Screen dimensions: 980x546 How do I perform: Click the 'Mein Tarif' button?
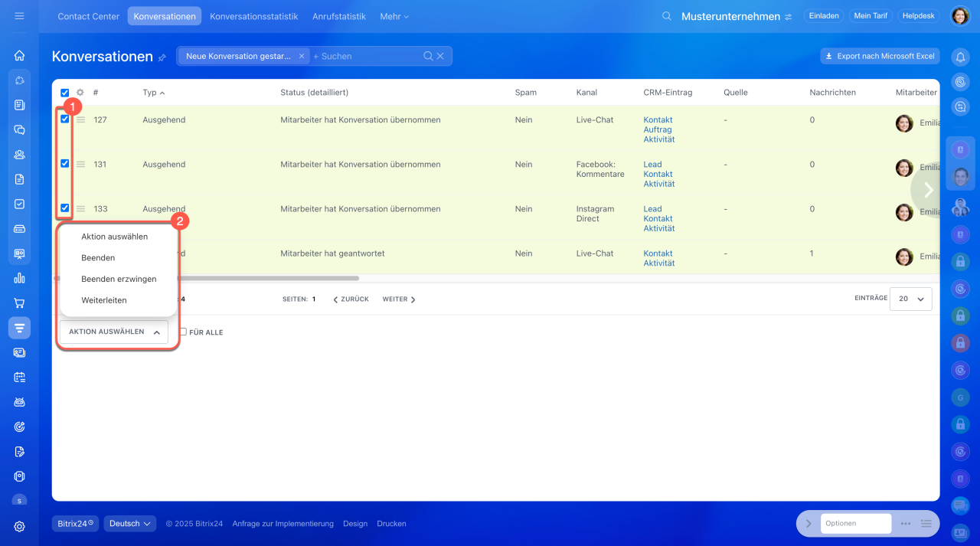pos(871,16)
